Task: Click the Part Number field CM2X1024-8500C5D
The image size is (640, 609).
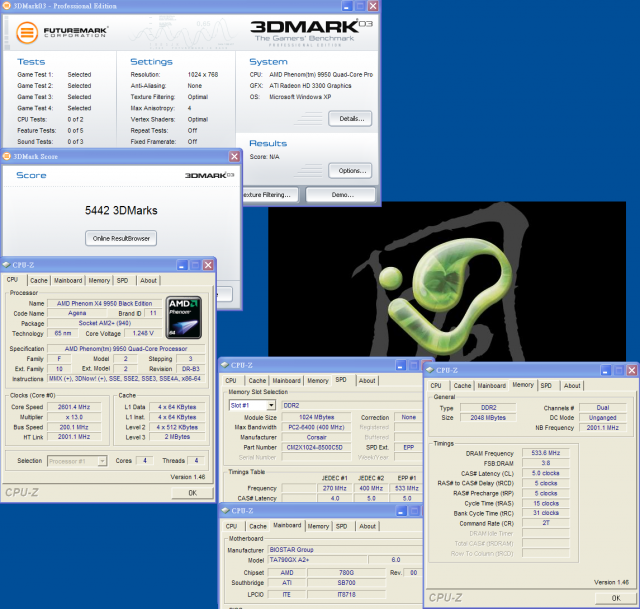Action: coord(315,447)
